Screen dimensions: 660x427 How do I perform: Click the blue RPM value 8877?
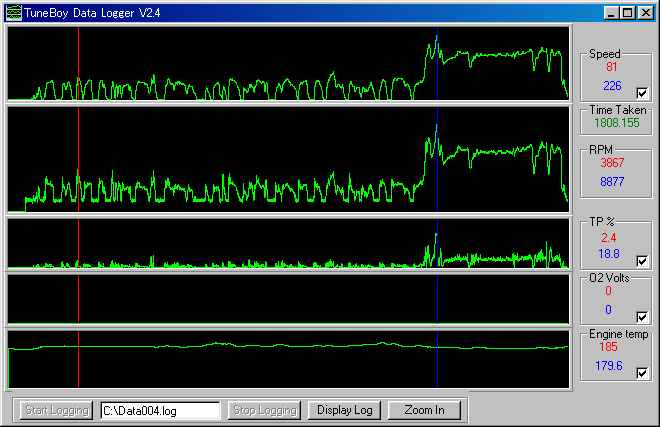click(612, 182)
